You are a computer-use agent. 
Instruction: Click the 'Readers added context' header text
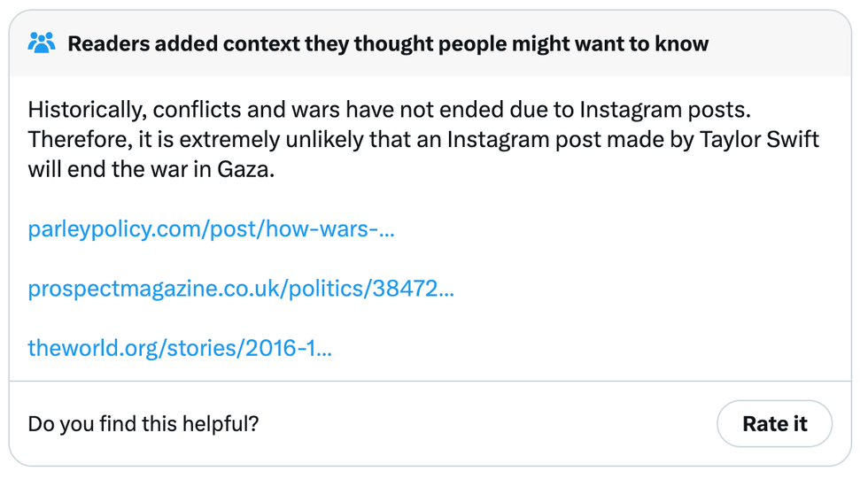pyautogui.click(x=388, y=43)
